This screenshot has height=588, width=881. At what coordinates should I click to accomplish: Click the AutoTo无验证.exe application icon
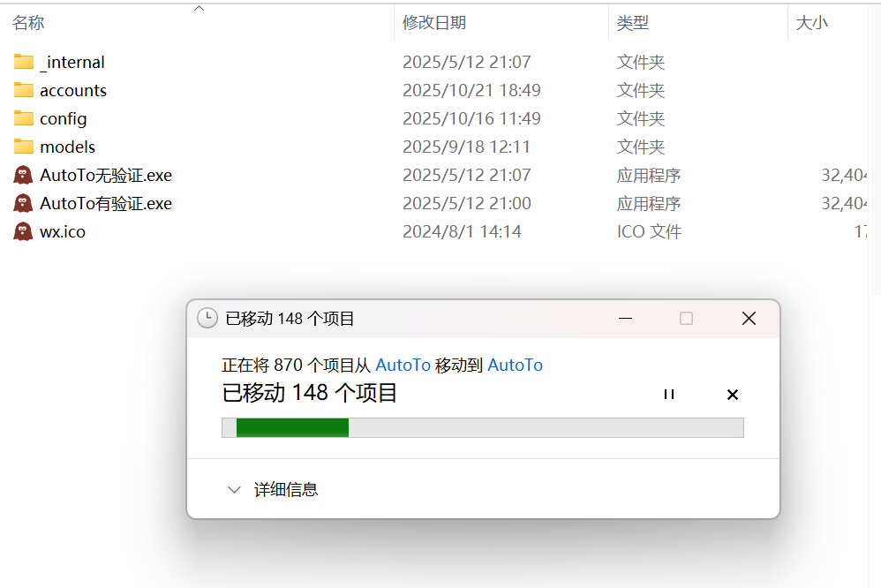[x=24, y=175]
